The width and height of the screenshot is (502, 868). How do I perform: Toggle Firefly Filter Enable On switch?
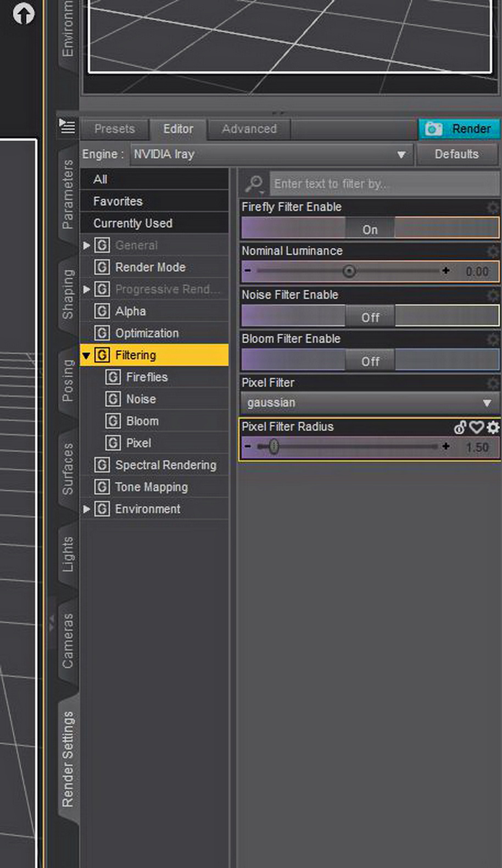pos(370,228)
